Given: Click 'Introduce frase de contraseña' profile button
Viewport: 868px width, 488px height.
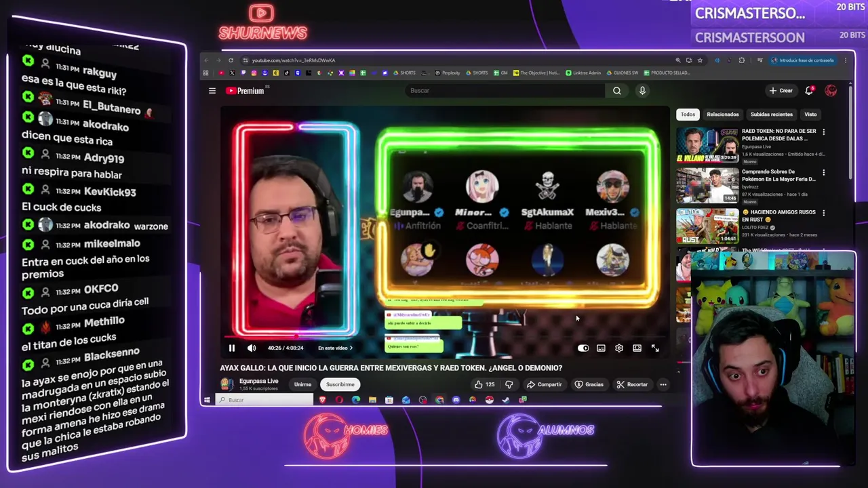Looking at the screenshot, I should point(804,60).
